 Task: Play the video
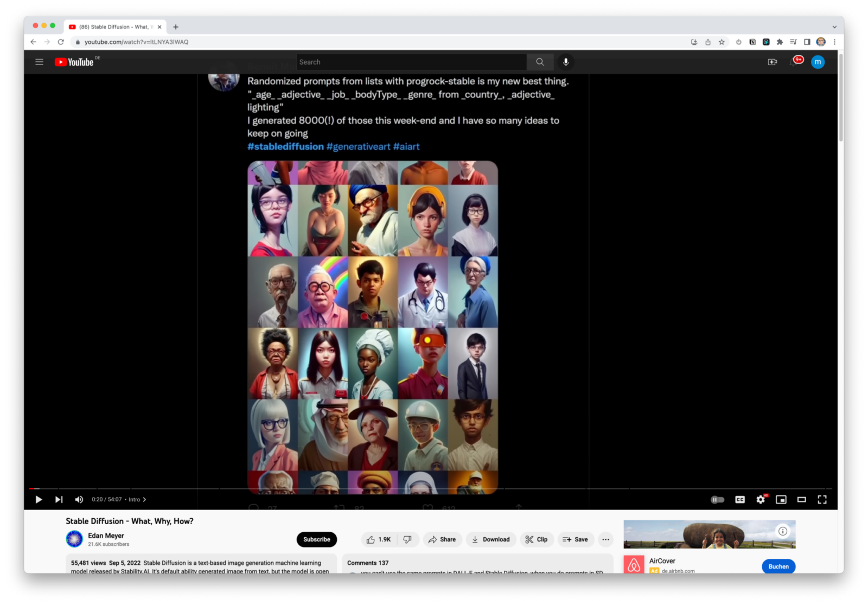39,500
